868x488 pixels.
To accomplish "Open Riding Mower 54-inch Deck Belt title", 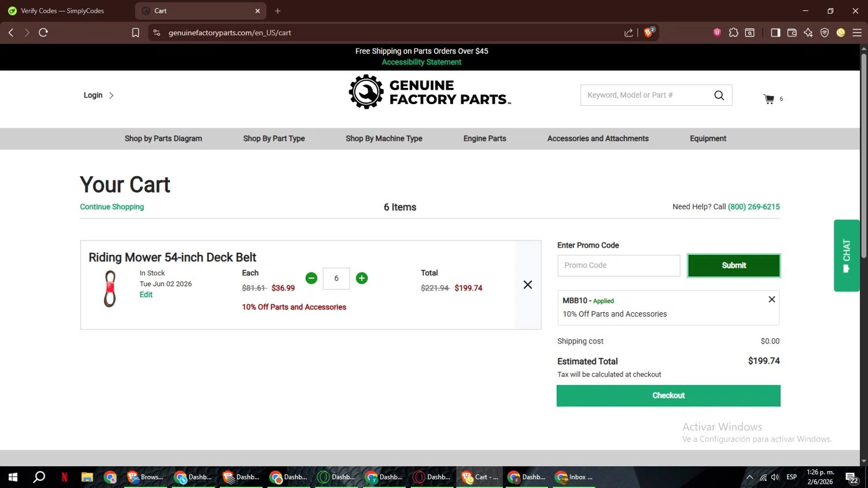I will pos(172,257).
